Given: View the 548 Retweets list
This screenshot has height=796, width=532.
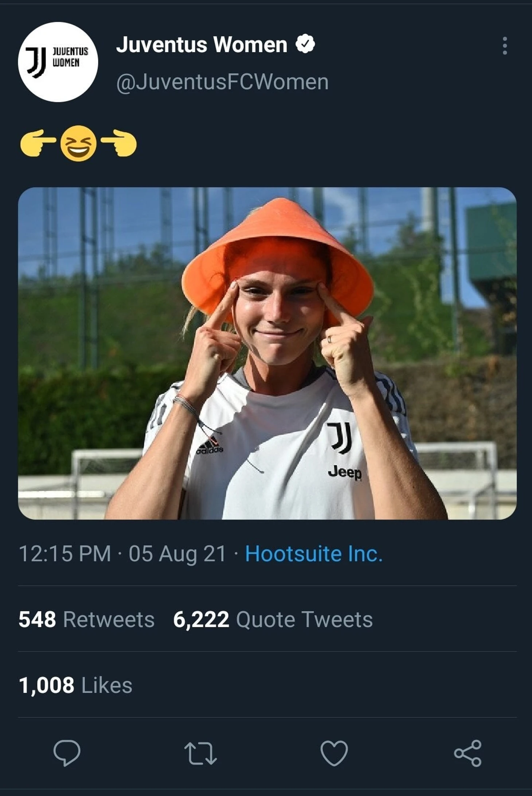Looking at the screenshot, I should pyautogui.click(x=86, y=619).
